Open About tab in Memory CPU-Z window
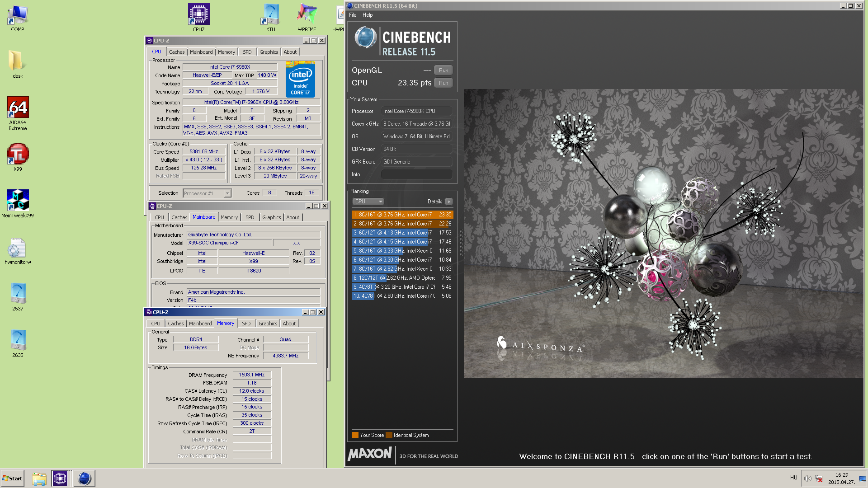Viewport: 868px width, 488px height. [289, 324]
